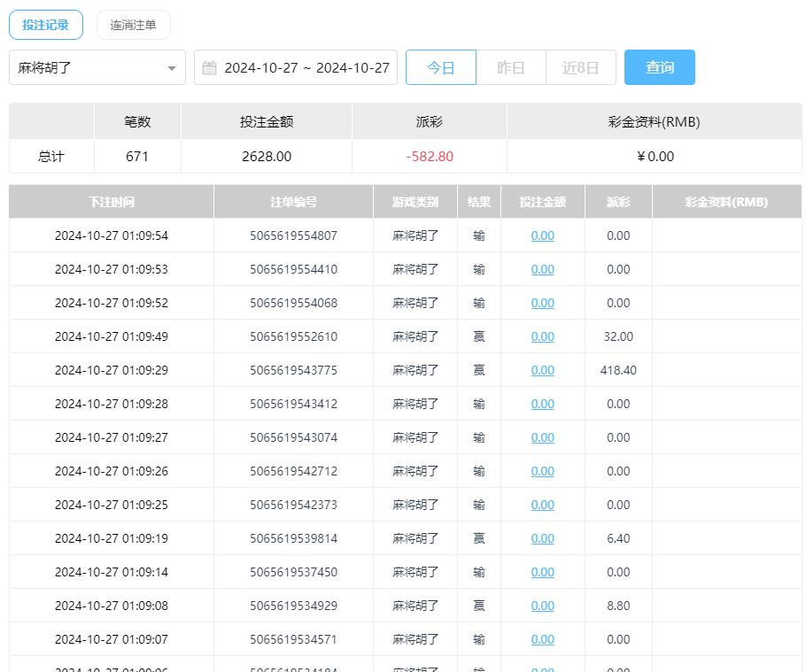Open bet amount link for order 5065619552610

pyautogui.click(x=542, y=336)
